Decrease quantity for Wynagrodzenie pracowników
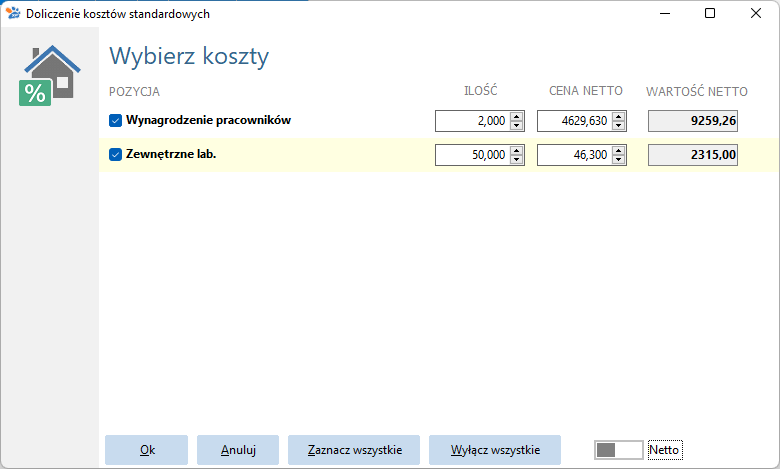780x469 pixels. [517, 125]
